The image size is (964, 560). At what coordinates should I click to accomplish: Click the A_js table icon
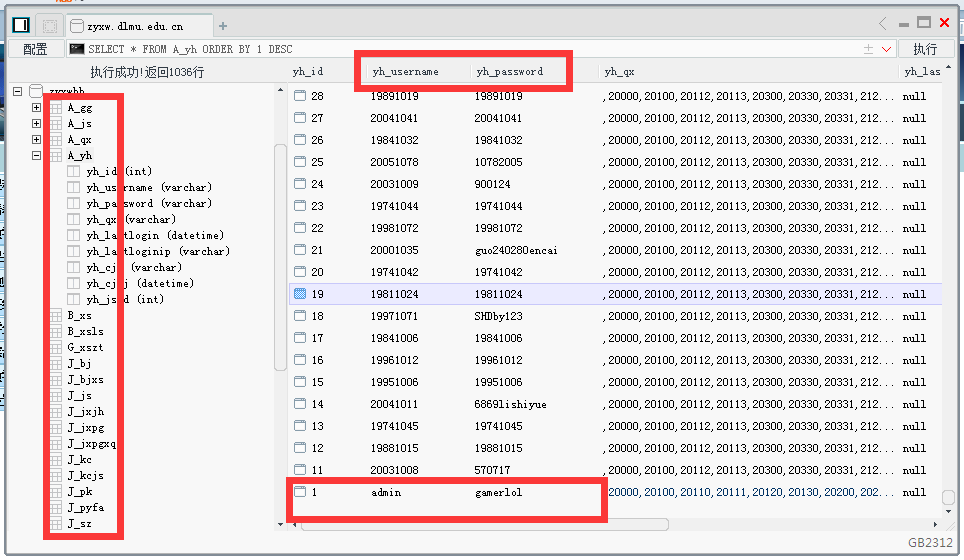pyautogui.click(x=56, y=124)
